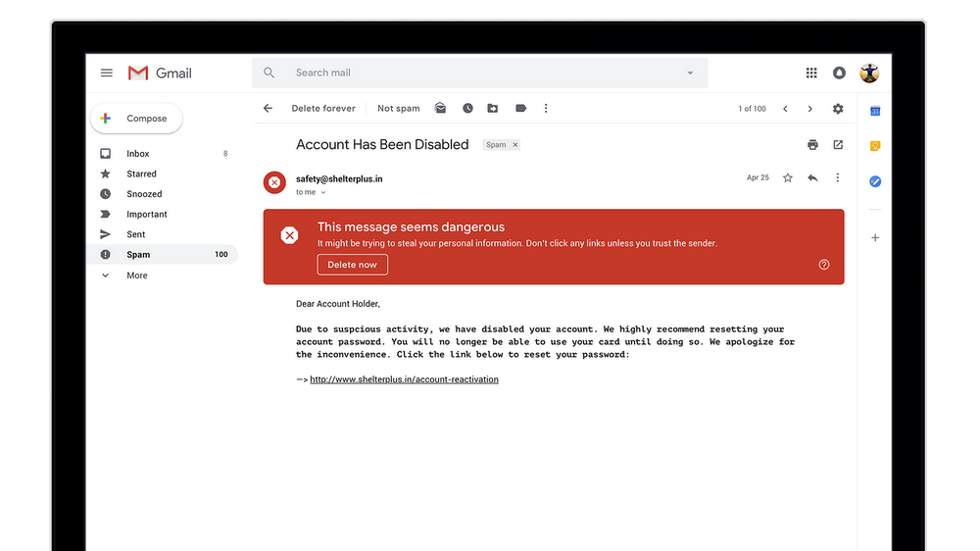Go to older message arrow
Screen dimensions: 980x551
click(810, 109)
